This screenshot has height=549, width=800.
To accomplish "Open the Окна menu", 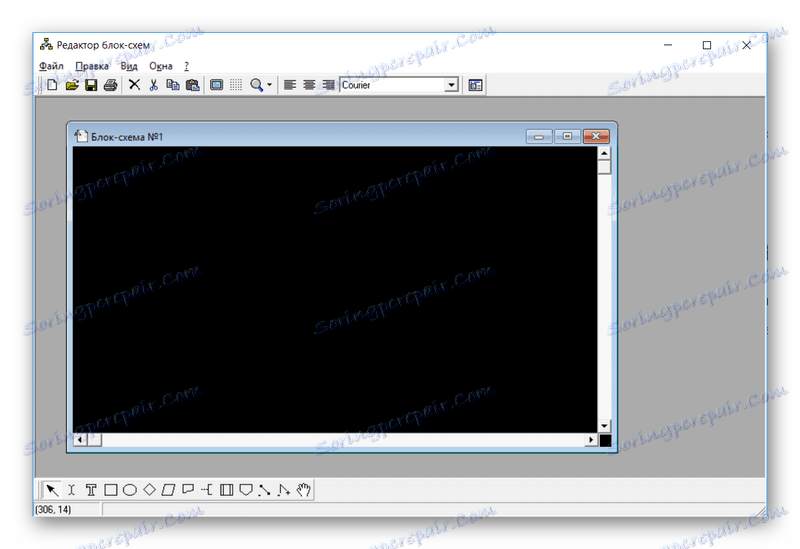I will point(161,66).
